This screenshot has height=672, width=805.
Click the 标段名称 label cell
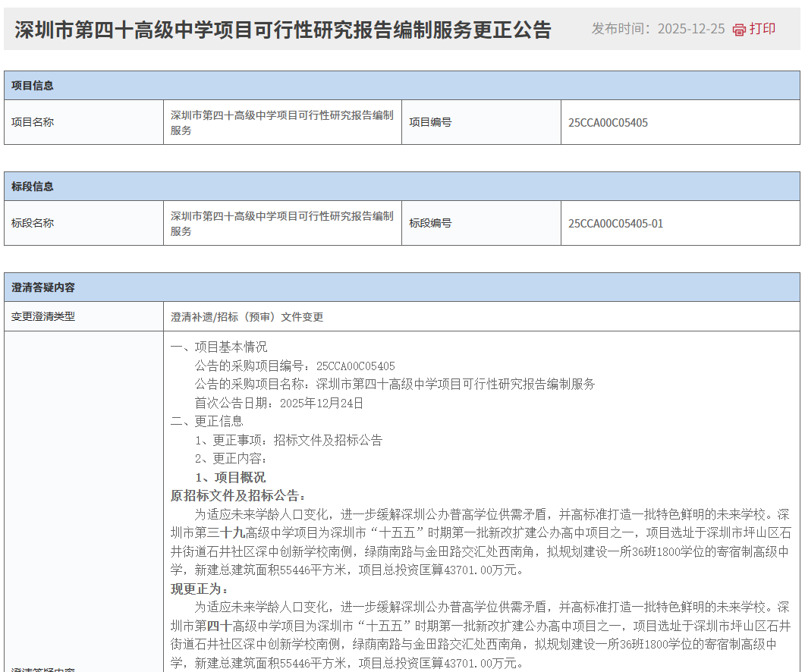[x=33, y=223]
